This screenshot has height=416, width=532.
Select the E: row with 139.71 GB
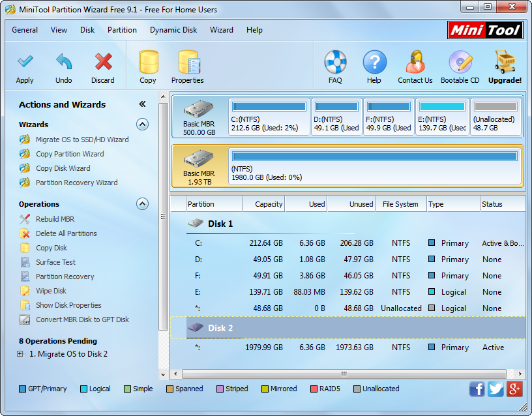pos(347,292)
